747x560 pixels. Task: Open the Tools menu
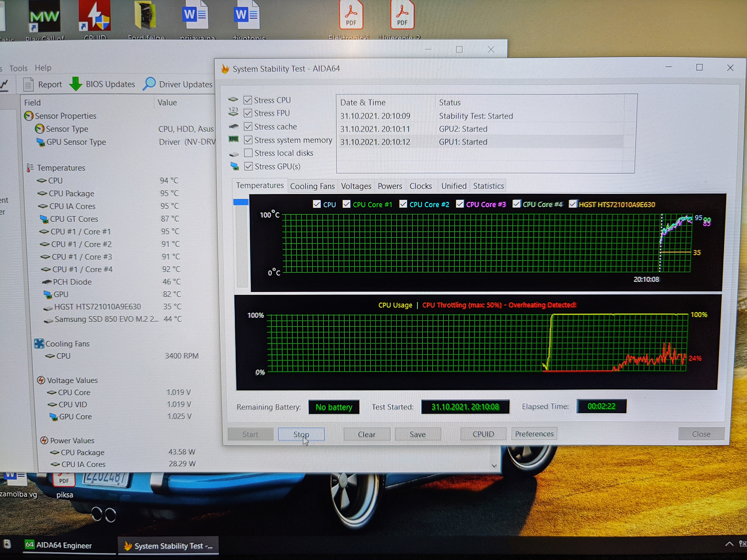[x=18, y=68]
